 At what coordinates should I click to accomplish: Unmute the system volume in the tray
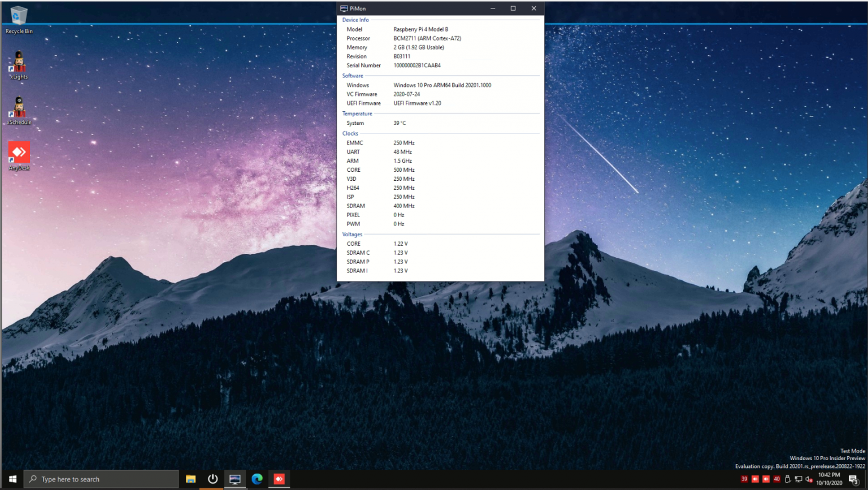click(808, 479)
